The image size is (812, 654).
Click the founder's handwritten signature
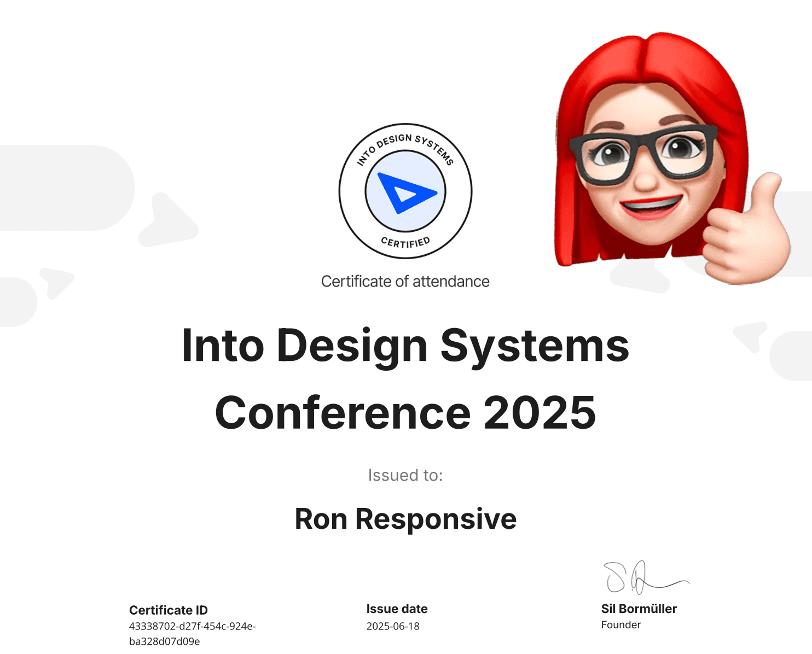click(x=646, y=578)
